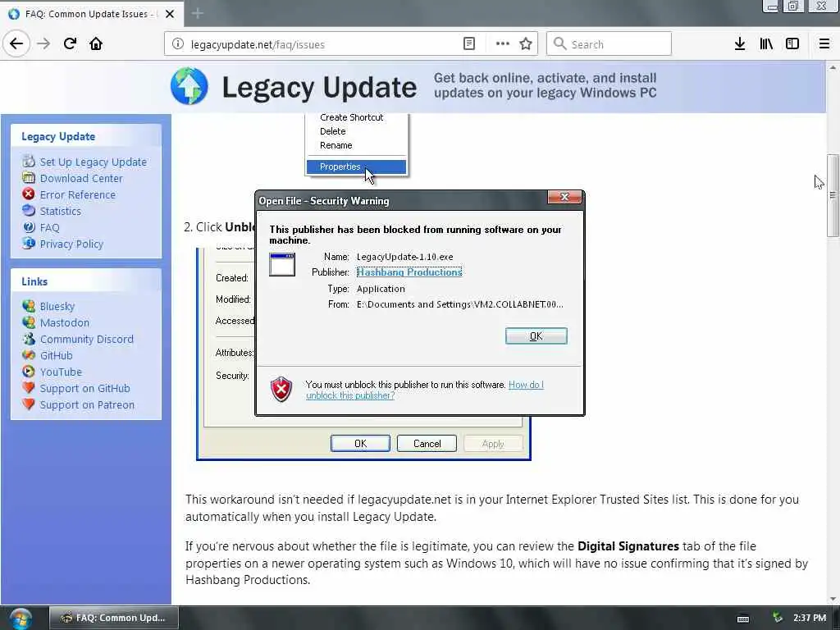Screen dimensions: 840x630
Task: Click the Legacy Update globe logo
Action: tap(189, 86)
